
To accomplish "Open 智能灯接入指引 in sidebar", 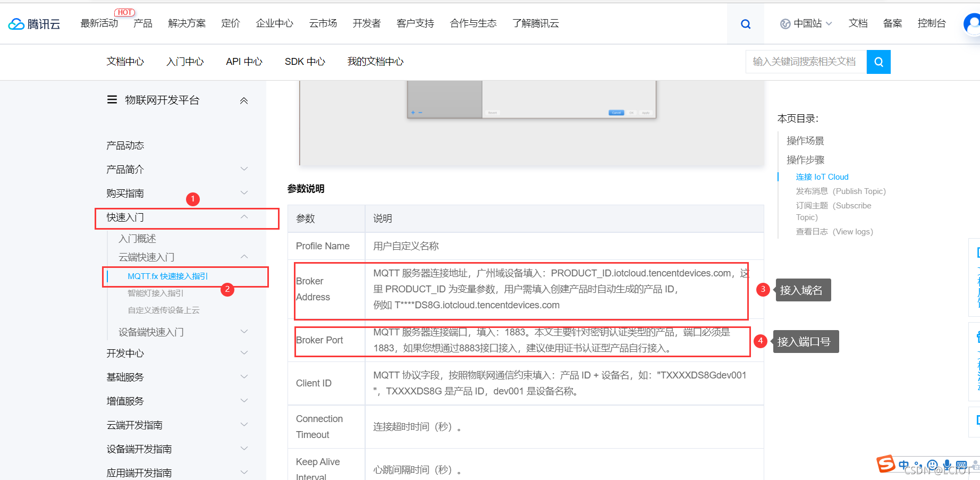I will 156,293.
